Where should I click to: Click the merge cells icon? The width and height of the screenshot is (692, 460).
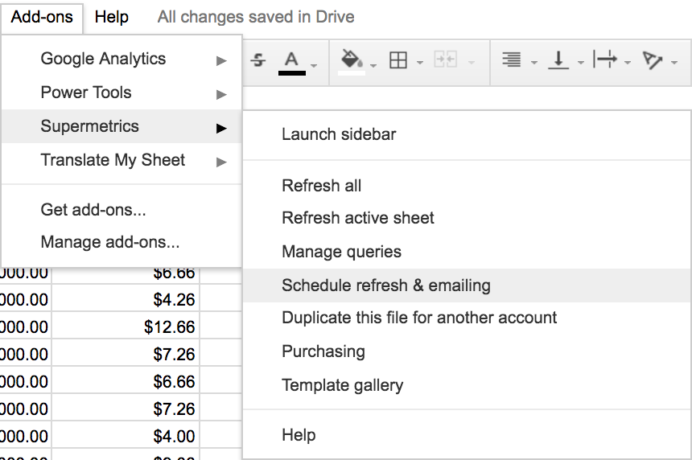tap(446, 61)
